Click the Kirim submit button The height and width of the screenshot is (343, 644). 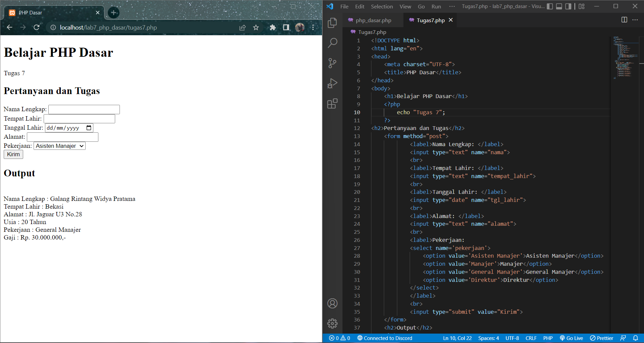(13, 154)
